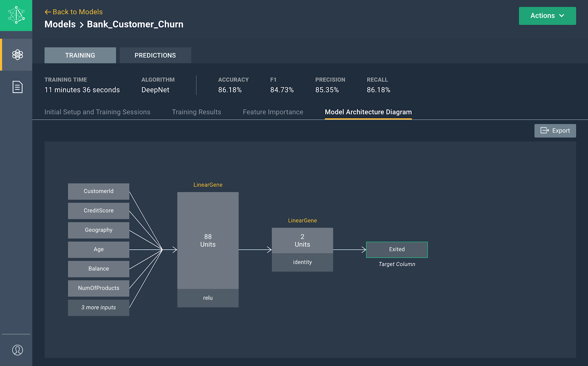588x366 pixels.
Task: Click the Target Column caption
Action: click(397, 264)
